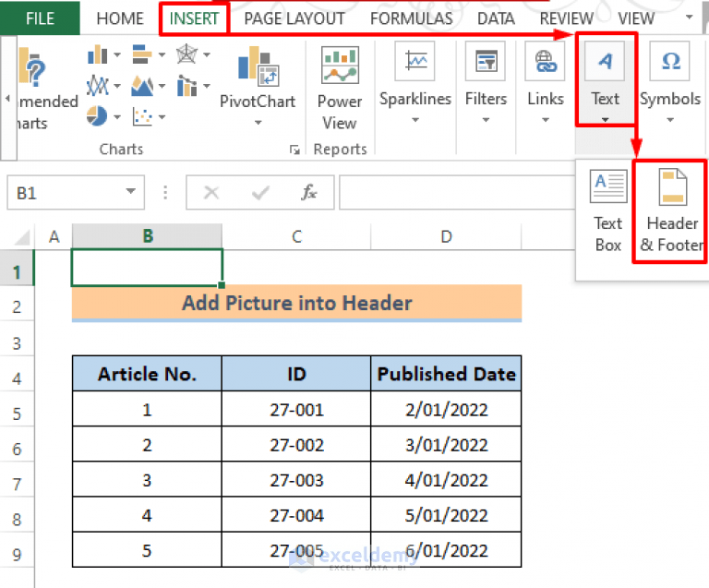
Task: Select column A header
Action: (x=54, y=236)
